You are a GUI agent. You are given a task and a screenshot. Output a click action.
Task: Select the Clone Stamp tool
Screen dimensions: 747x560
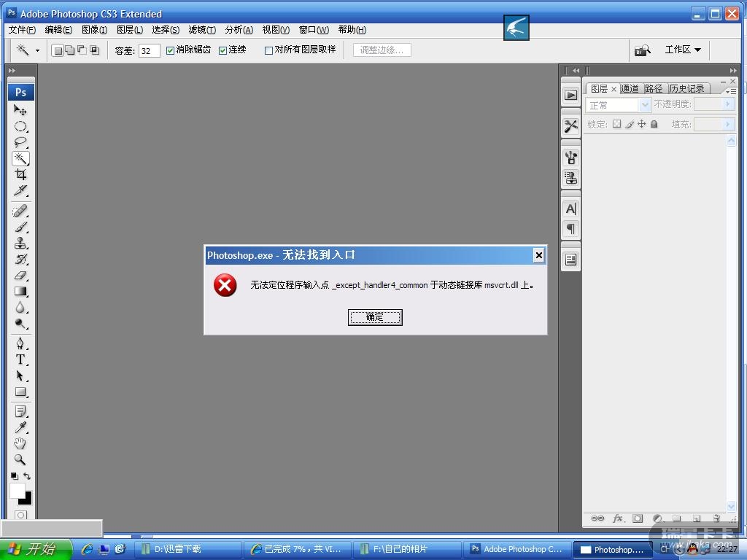tap(20, 244)
